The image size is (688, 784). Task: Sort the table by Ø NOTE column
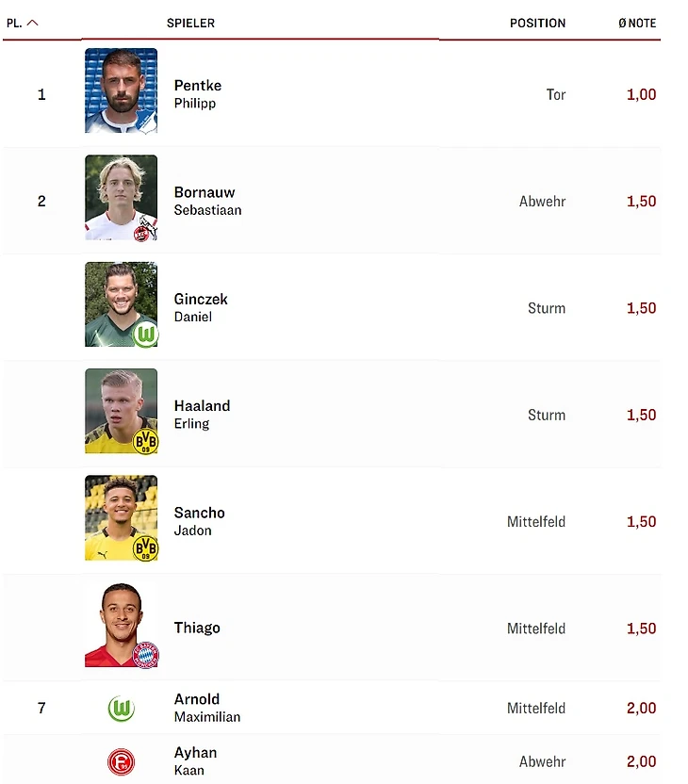[637, 24]
